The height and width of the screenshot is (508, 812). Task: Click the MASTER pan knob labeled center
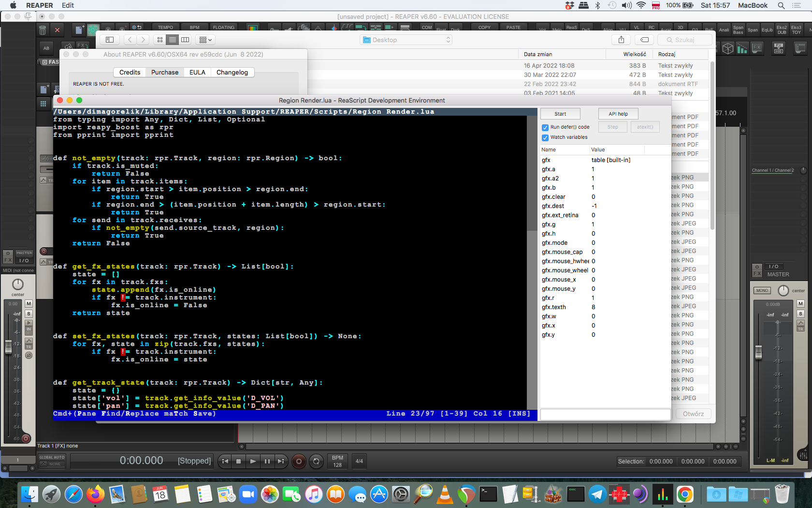783,291
